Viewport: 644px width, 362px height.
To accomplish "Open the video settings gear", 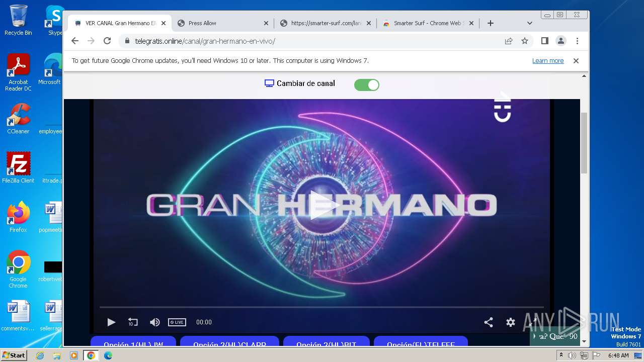I will [x=511, y=322].
